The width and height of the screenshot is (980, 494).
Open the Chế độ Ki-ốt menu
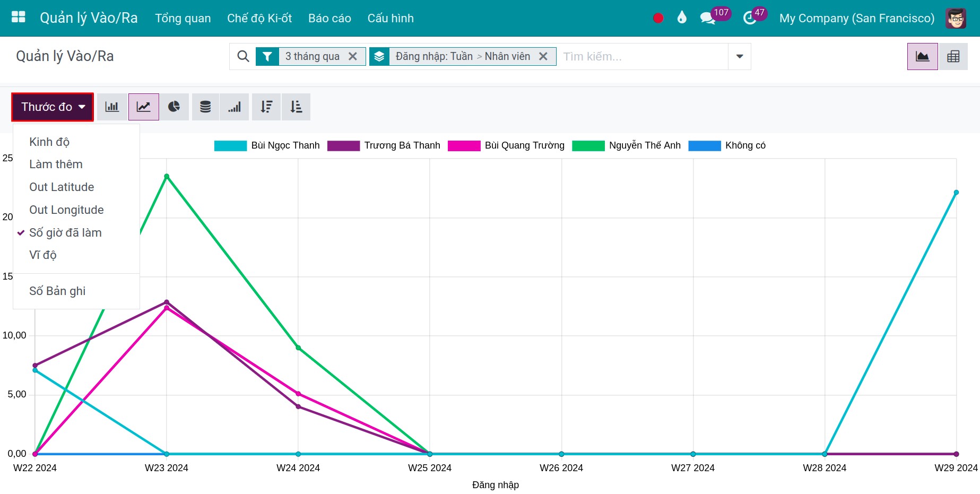(x=259, y=18)
